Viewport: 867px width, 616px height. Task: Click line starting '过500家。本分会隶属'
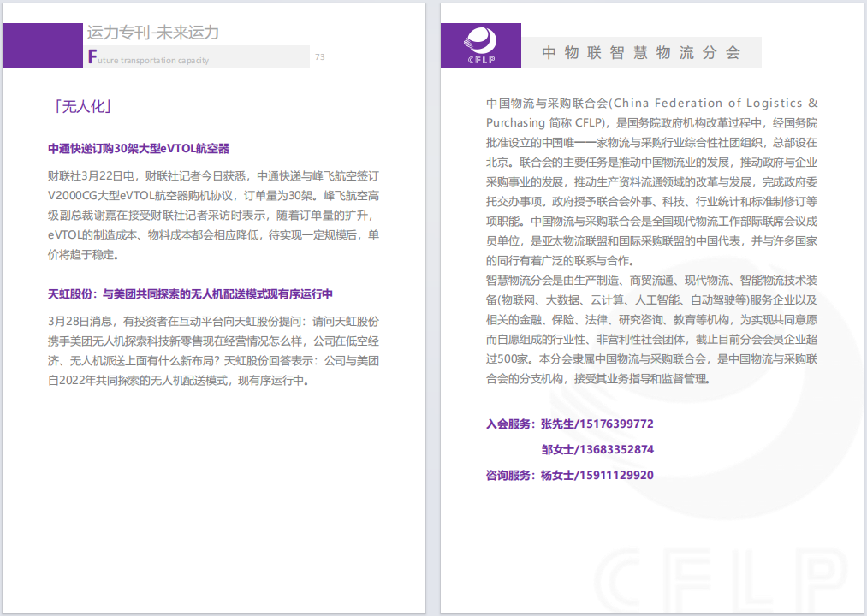(x=651, y=358)
